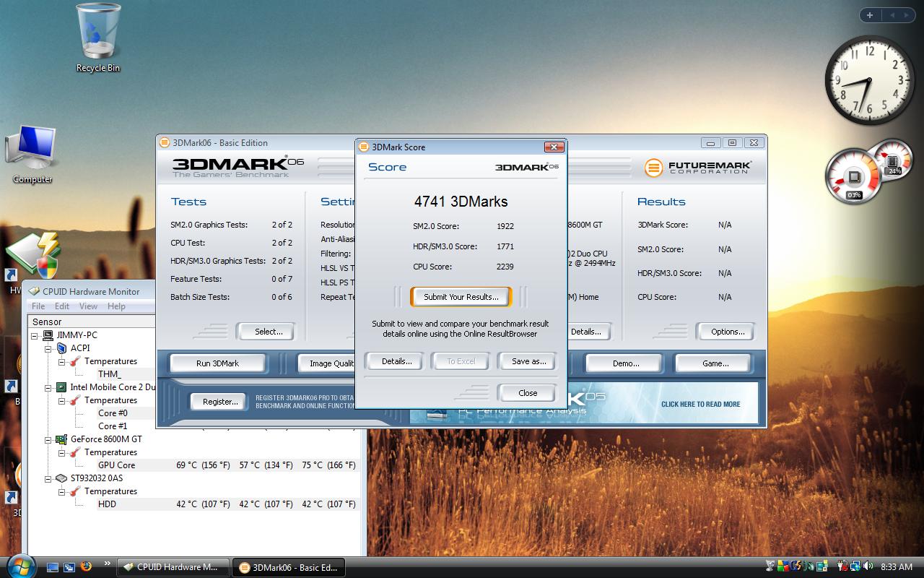The height and width of the screenshot is (578, 924).
Task: Click Switch Between Windows quick launch icon
Action: (x=69, y=567)
